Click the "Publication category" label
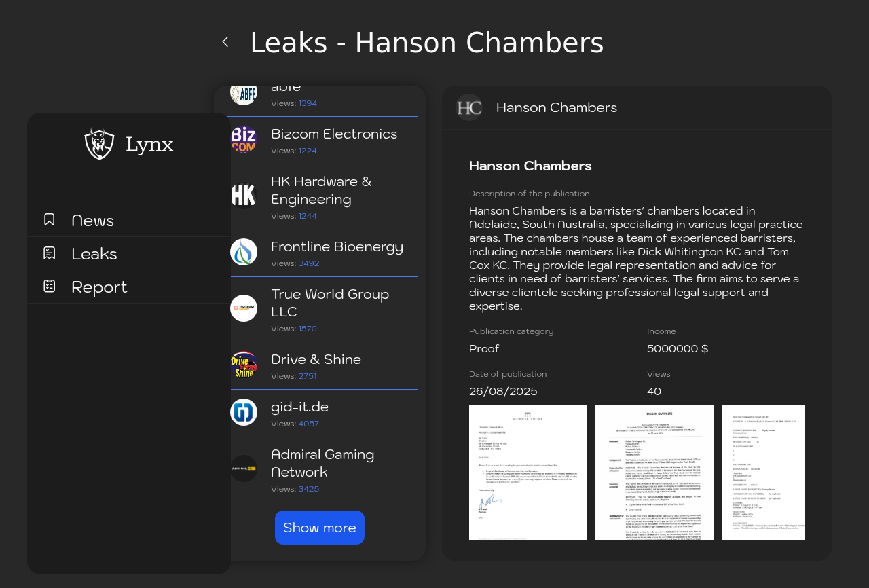Image resolution: width=869 pixels, height=588 pixels. (511, 331)
